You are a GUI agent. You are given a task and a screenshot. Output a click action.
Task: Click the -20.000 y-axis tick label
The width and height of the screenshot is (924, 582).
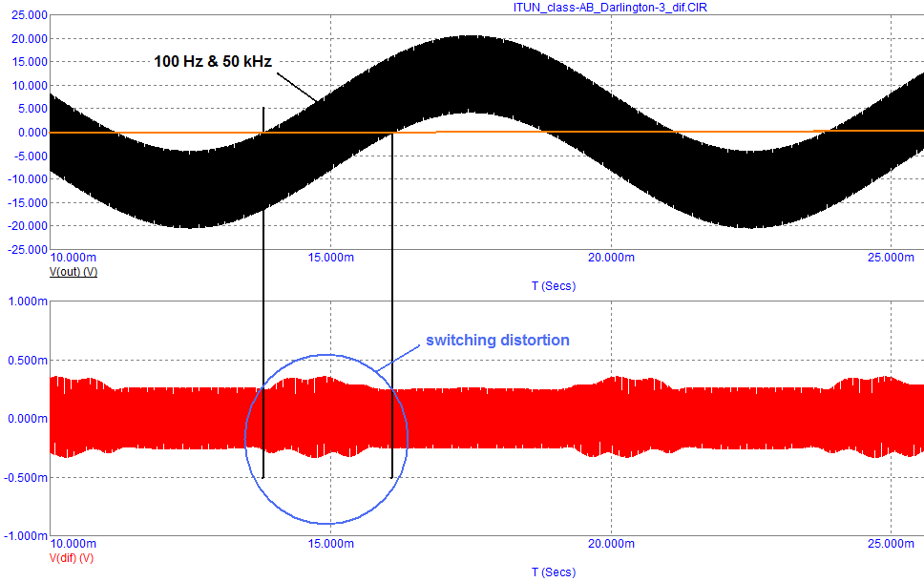28,225
